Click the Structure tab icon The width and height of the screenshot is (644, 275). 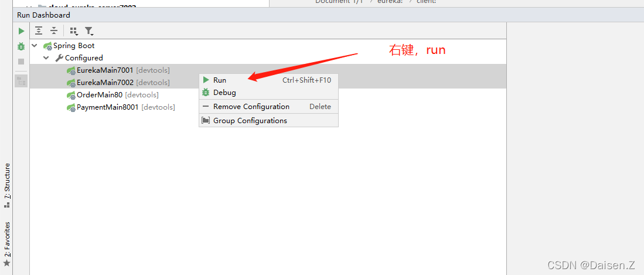click(x=6, y=204)
